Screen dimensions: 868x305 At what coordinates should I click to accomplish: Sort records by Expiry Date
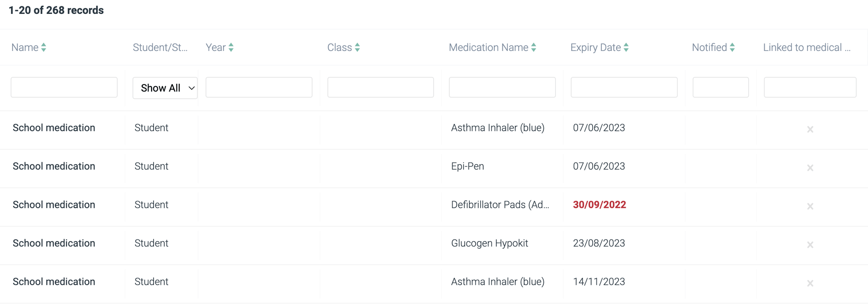pyautogui.click(x=627, y=47)
